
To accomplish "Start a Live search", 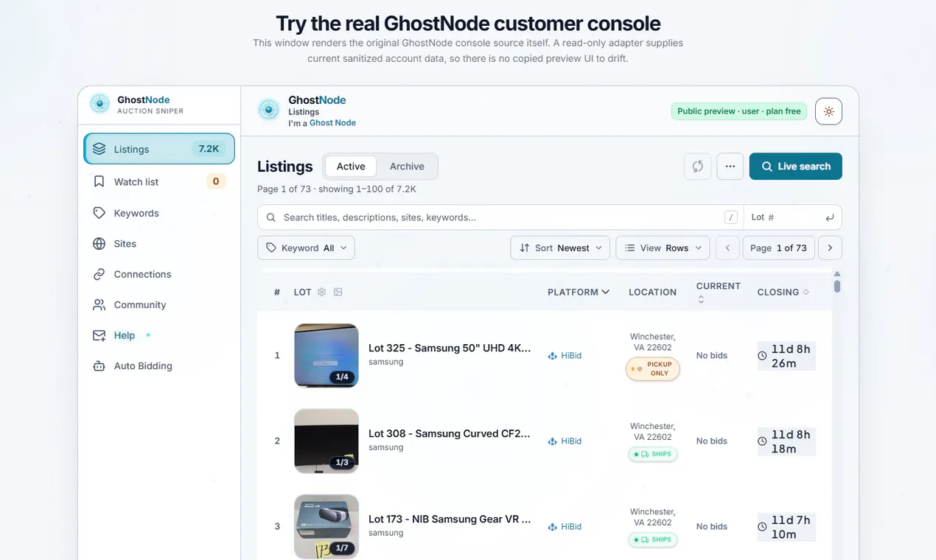I will pyautogui.click(x=796, y=166).
